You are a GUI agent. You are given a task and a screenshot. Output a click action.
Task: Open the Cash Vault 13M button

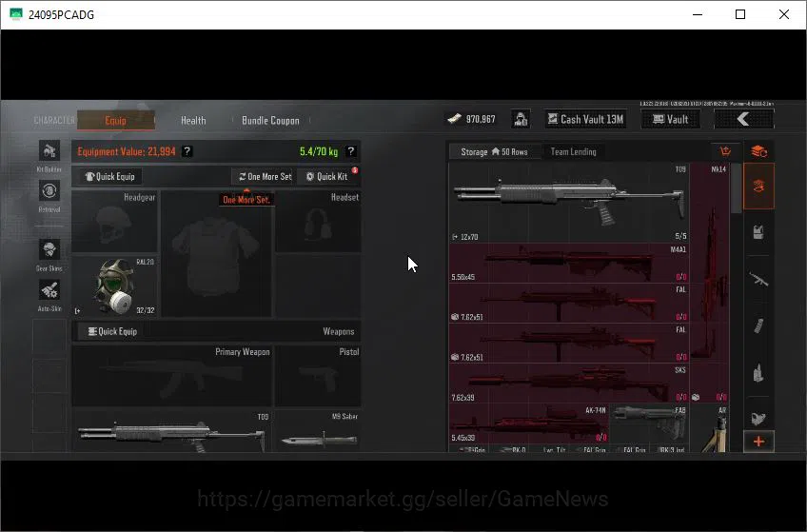click(x=585, y=119)
